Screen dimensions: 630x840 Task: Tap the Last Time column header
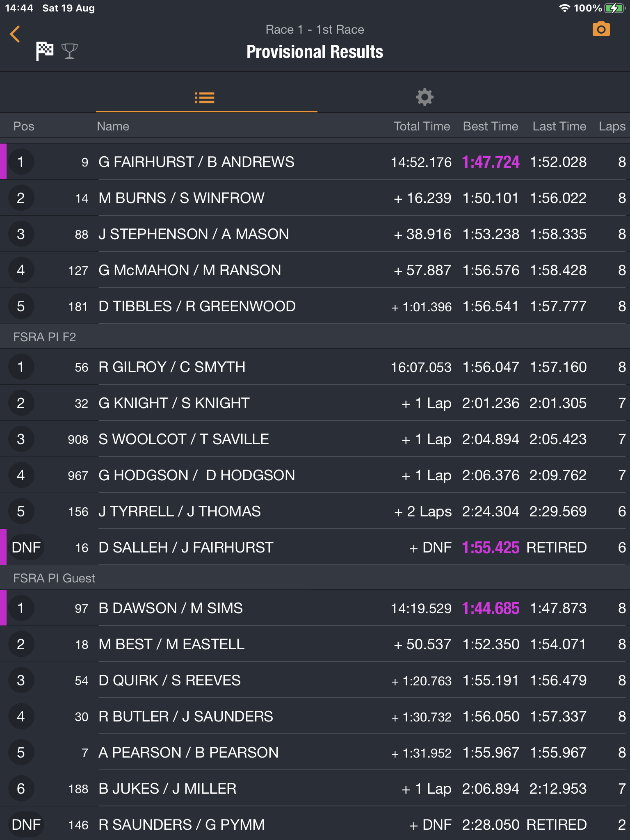click(x=559, y=126)
